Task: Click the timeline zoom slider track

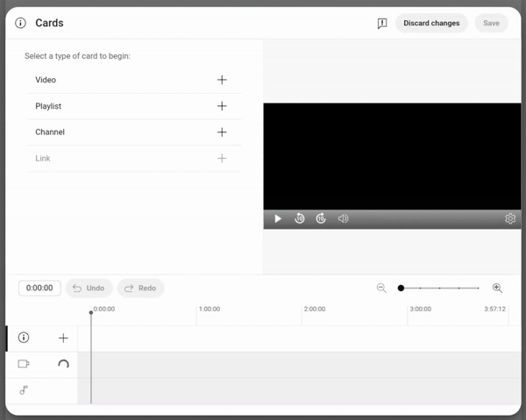Action: coord(439,288)
